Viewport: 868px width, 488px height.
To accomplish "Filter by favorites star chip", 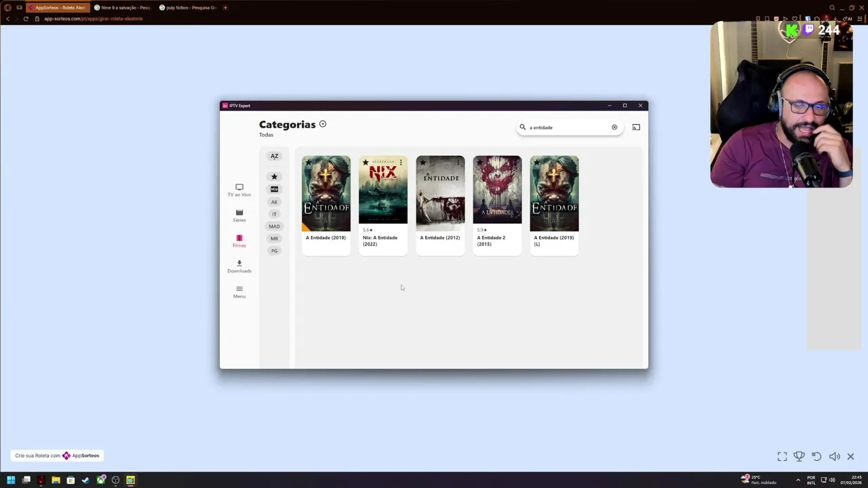I will 275,176.
